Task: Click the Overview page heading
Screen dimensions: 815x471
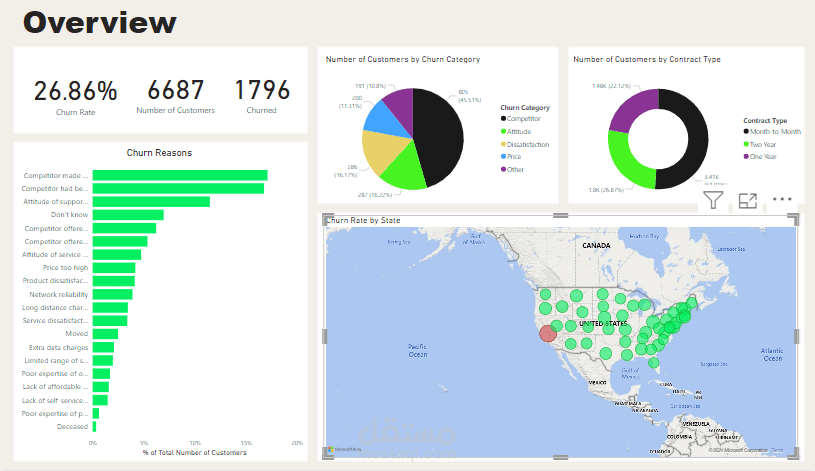Action: click(100, 22)
